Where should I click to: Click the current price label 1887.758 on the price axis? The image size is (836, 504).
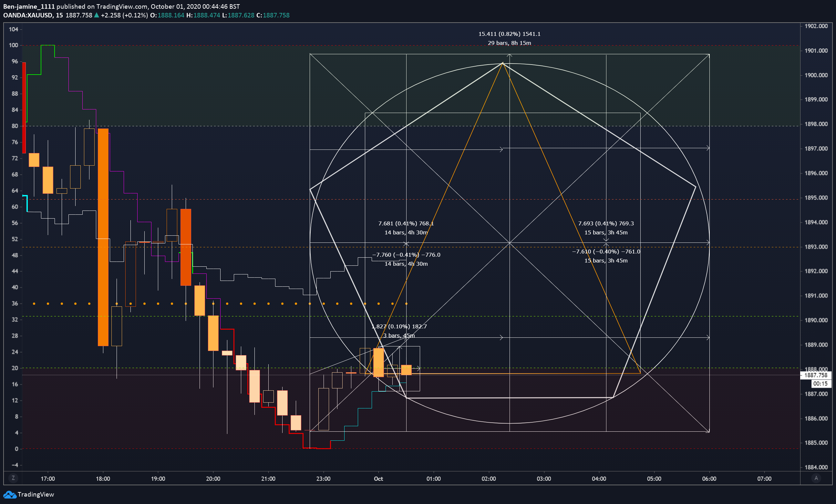click(816, 375)
